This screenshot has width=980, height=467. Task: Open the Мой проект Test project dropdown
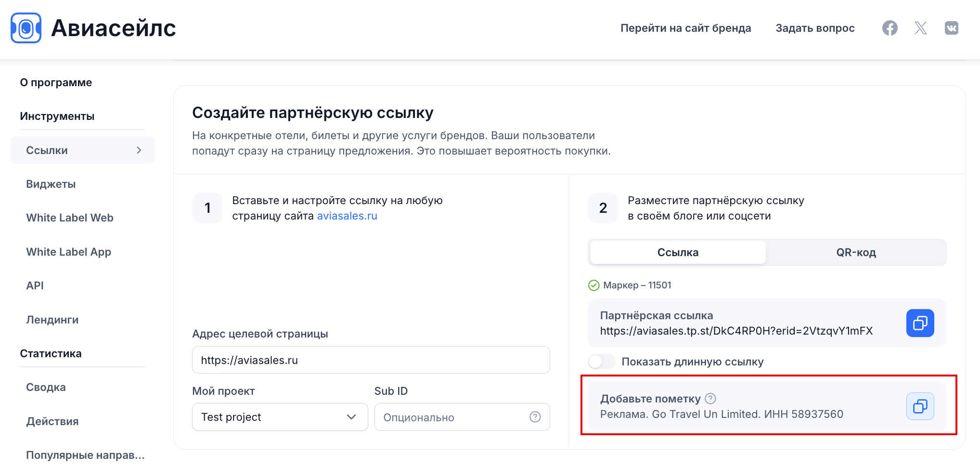(280, 417)
